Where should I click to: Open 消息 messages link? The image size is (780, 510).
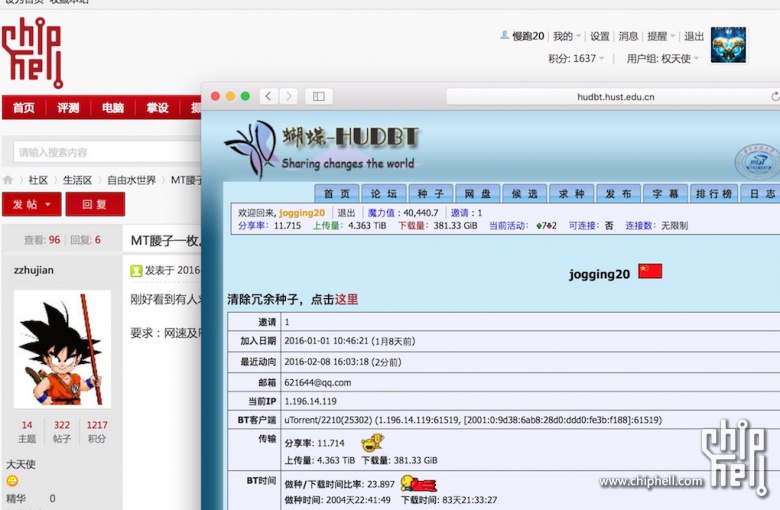pos(628,36)
